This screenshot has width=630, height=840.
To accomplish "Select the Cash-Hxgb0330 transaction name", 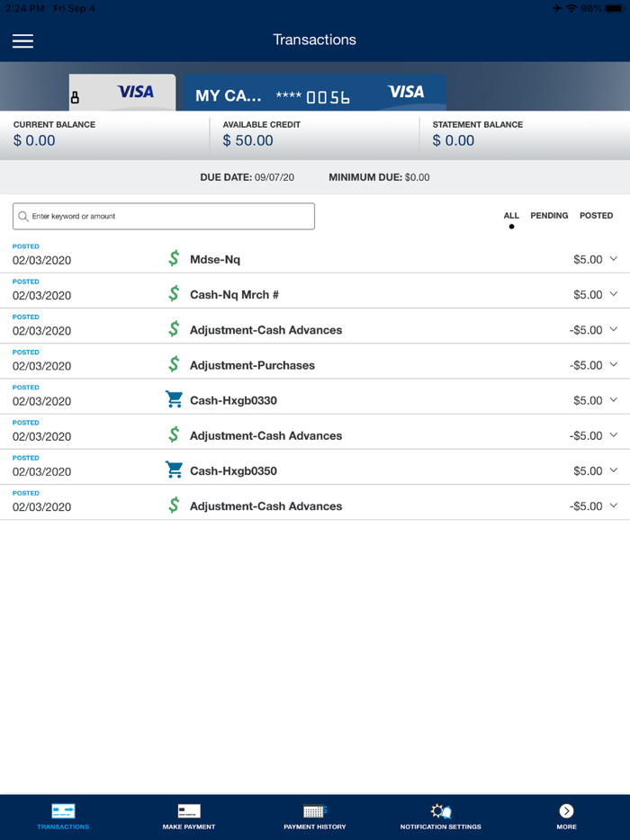I will click(233, 401).
